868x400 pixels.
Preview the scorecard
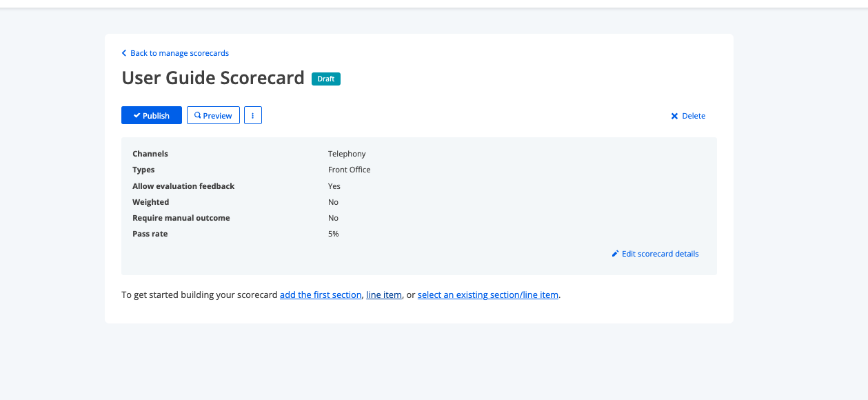click(x=213, y=115)
